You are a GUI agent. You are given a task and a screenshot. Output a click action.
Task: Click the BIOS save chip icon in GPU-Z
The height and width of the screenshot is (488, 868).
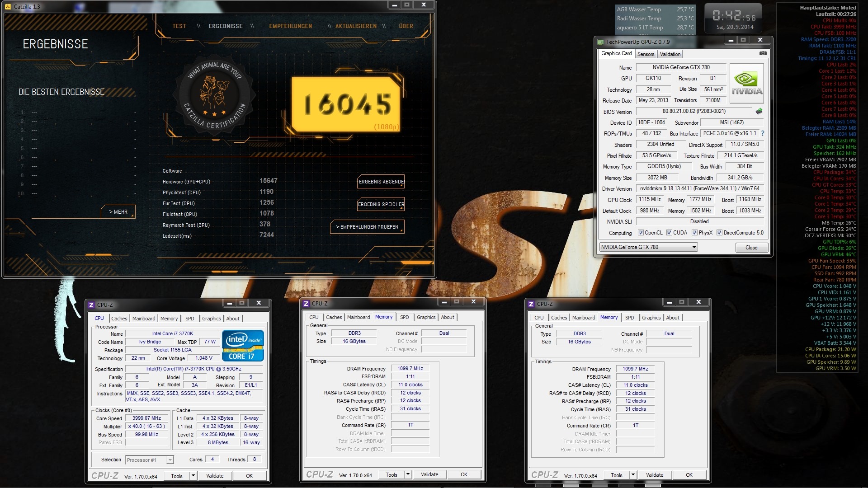pyautogui.click(x=759, y=111)
